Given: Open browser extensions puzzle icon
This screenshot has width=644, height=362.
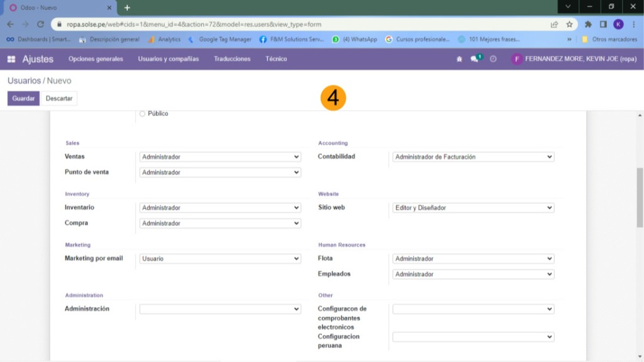Looking at the screenshot, I should tap(588, 25).
